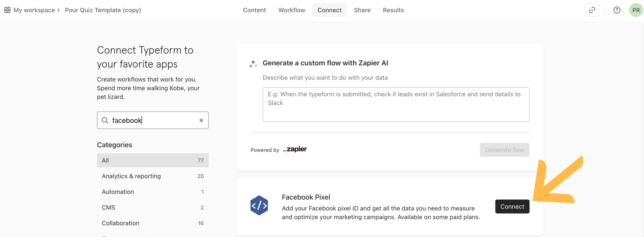Open the Workflow tab
The height and width of the screenshot is (237, 644).
pyautogui.click(x=291, y=10)
